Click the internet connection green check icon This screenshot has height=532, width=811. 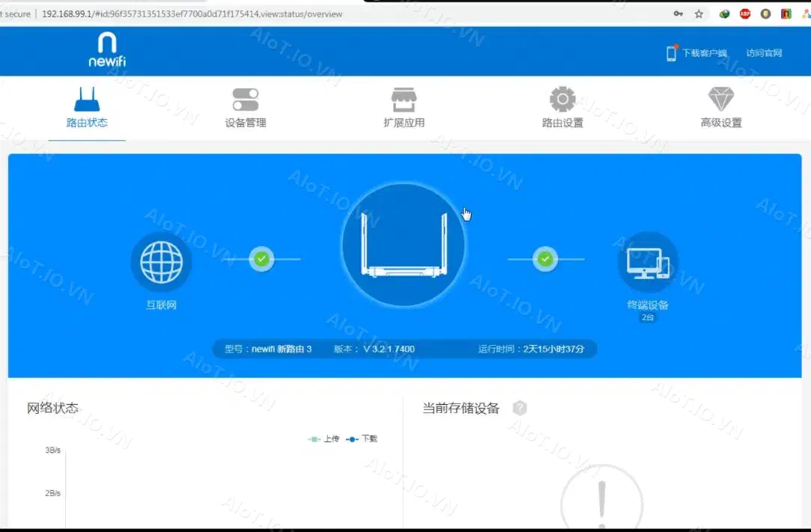[261, 258]
